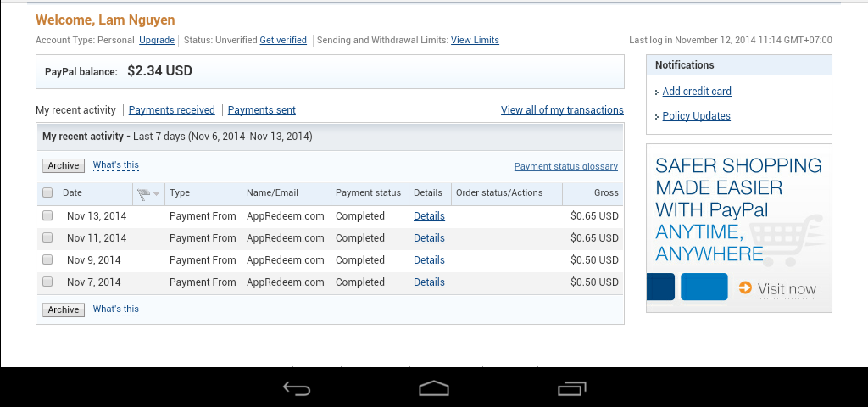This screenshot has height=407, width=868.
Task: Tap the Android home navigation icon
Action: click(433, 388)
